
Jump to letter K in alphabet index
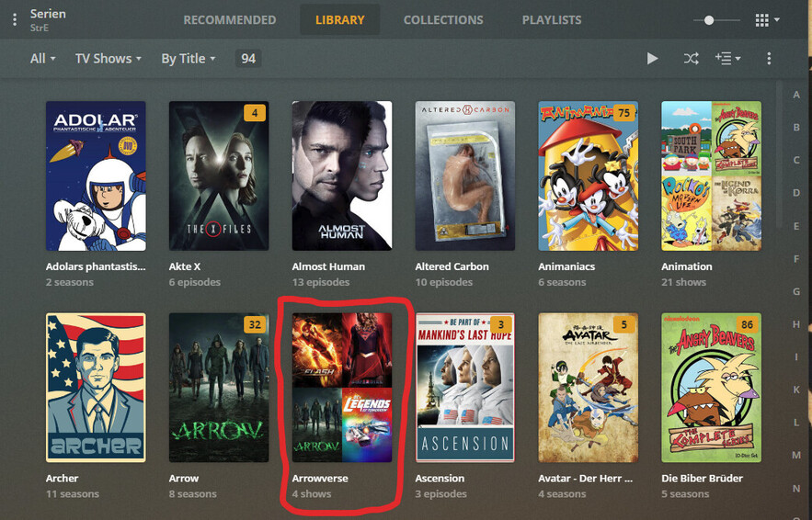pyautogui.click(x=796, y=390)
